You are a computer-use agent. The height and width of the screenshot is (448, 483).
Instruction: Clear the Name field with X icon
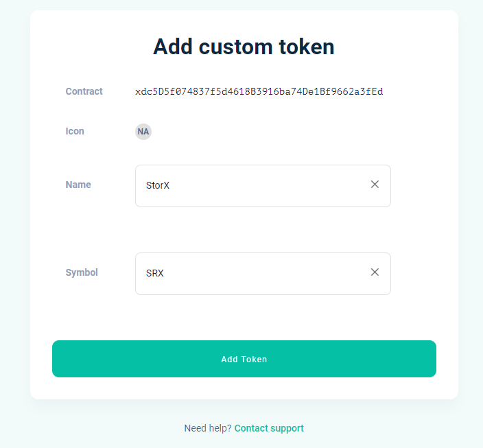375,185
